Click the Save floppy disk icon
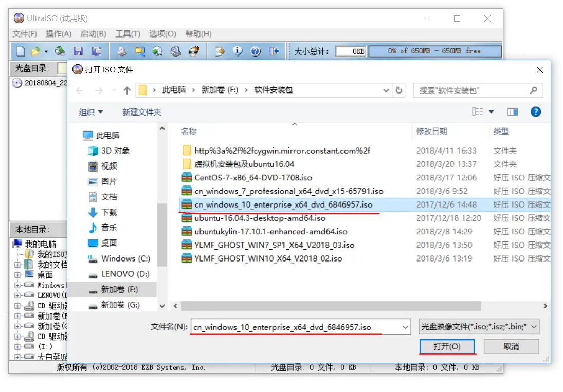 click(x=78, y=51)
